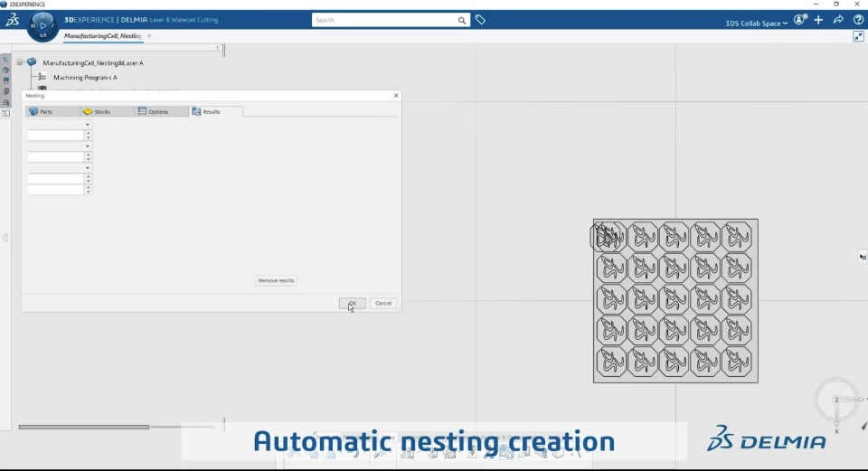
Task: Click the topmost icon in left sidebar
Action: pos(6,60)
